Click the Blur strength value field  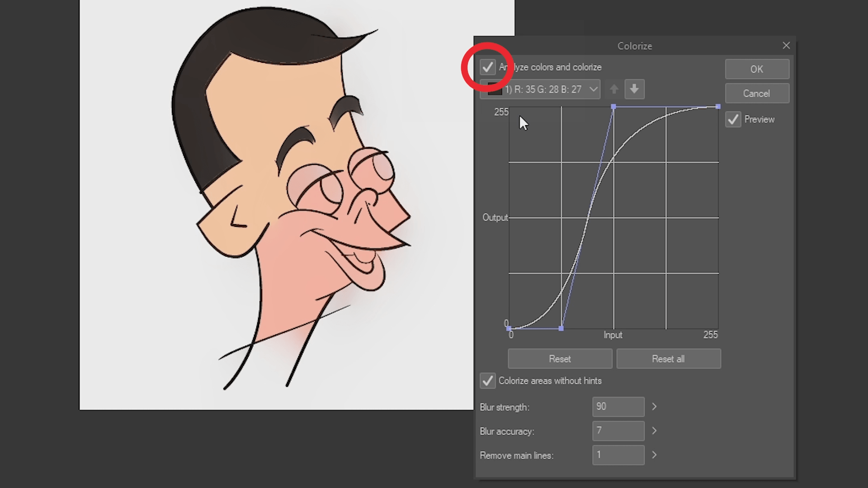(x=618, y=407)
